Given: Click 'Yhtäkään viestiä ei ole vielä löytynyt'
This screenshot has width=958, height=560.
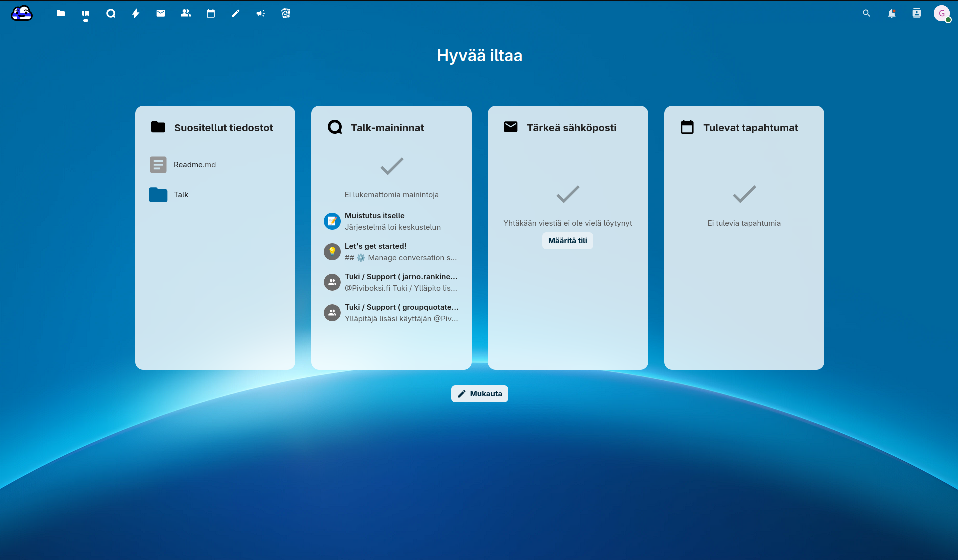Looking at the screenshot, I should click(568, 223).
